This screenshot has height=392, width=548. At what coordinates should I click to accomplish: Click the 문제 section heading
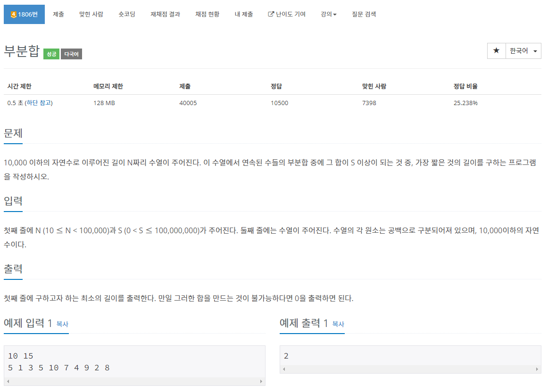(x=13, y=133)
